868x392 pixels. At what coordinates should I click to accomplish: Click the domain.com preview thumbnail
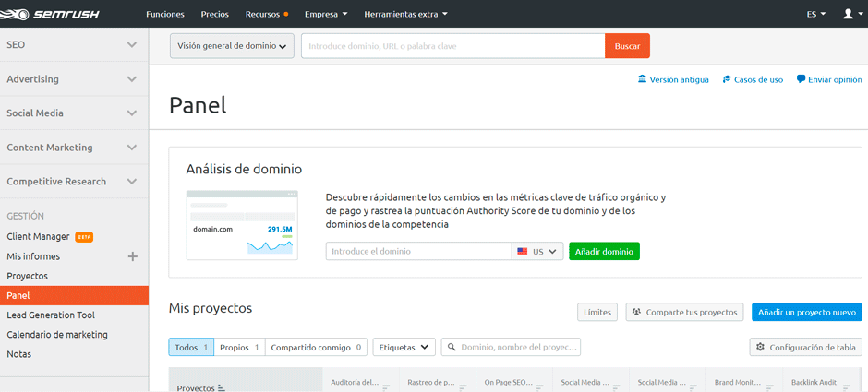[242, 225]
